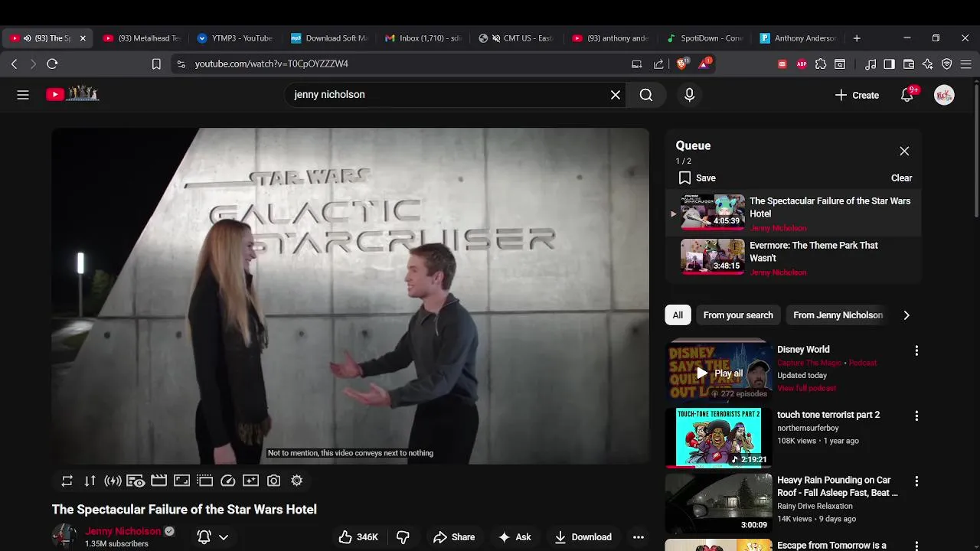Screen dimensions: 980x551
Task: Close the Queue panel
Action: (904, 151)
